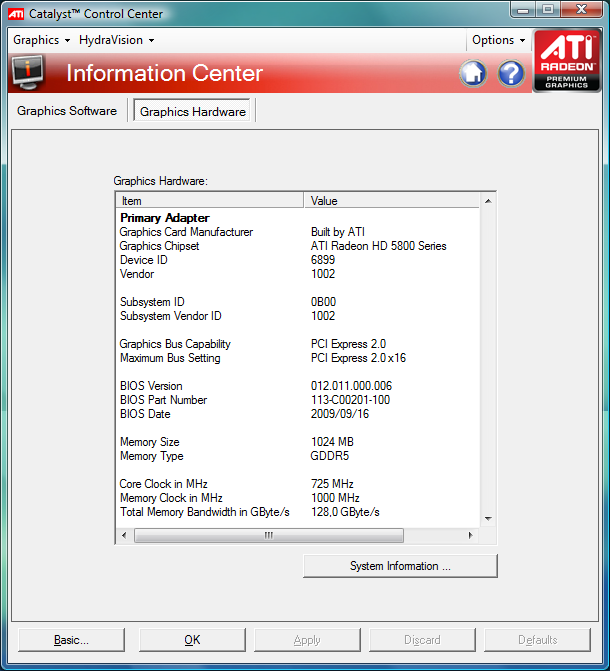Click the 725 MHz value
The width and height of the screenshot is (610, 671).
point(332,484)
